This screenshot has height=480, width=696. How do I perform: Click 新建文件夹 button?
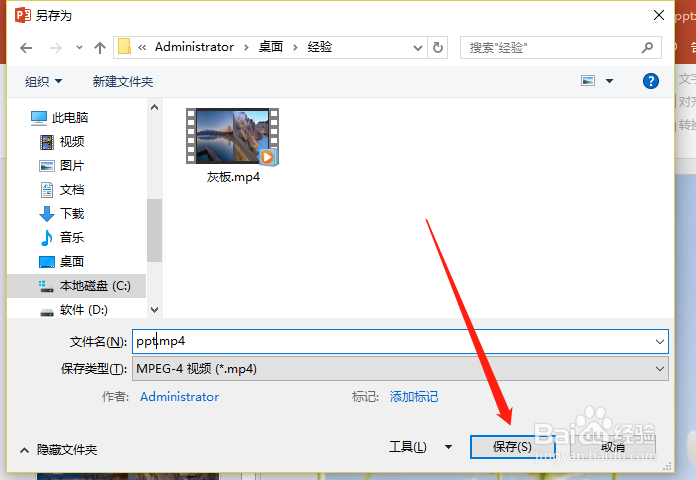pos(123,81)
